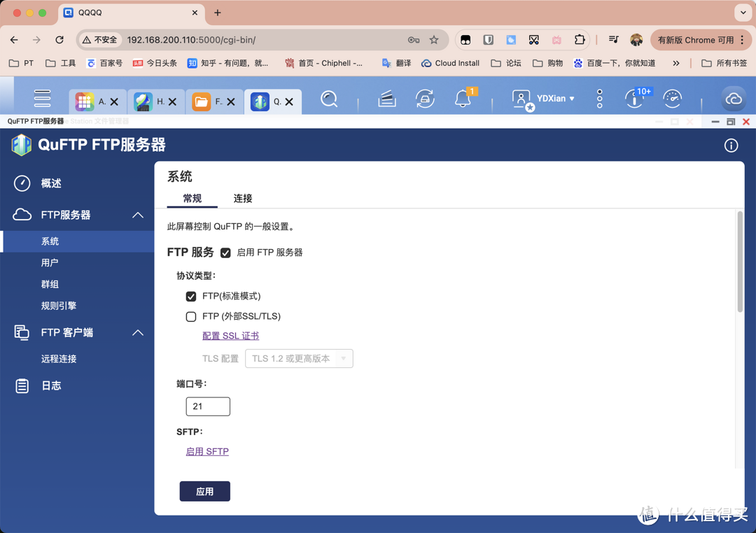Click the search magnifier icon in QTS toolbar

point(329,99)
